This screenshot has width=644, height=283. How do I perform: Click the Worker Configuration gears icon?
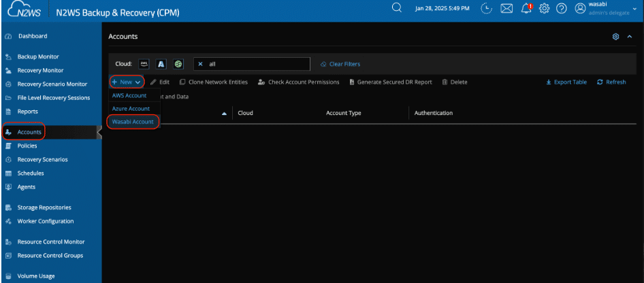coord(7,222)
